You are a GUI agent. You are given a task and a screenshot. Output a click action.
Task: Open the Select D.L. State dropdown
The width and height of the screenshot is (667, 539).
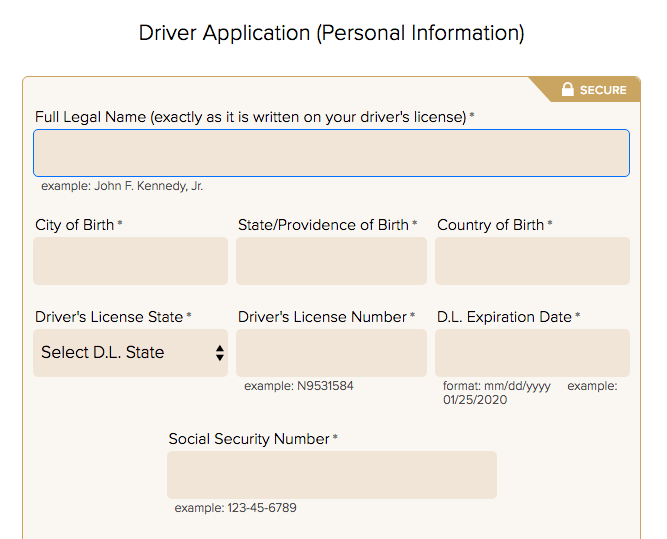[x=131, y=353]
